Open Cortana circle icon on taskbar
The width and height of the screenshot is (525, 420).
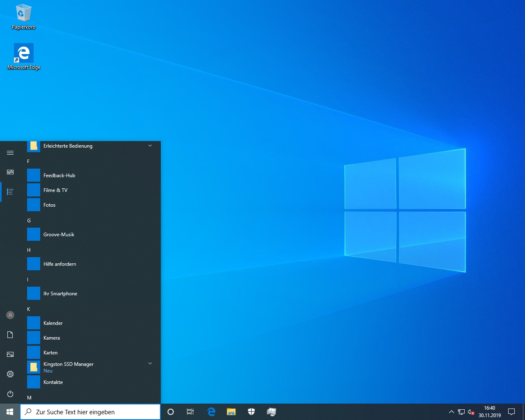click(171, 412)
